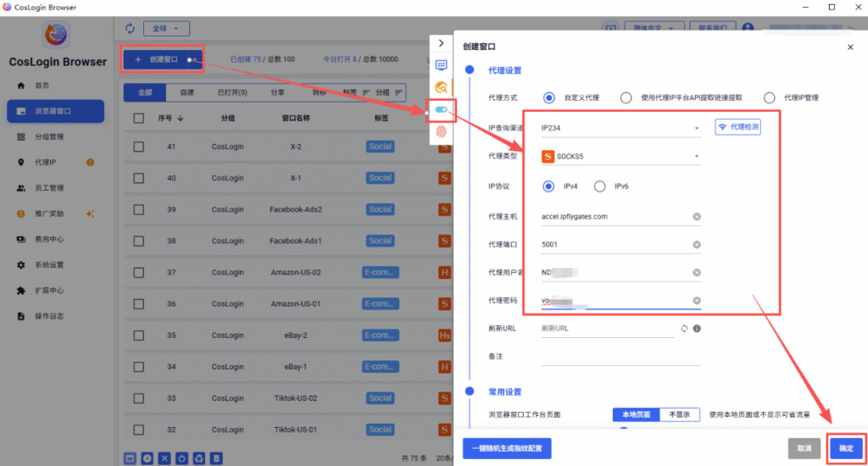Open the 首页 home icon in the sidebar

(x=21, y=86)
